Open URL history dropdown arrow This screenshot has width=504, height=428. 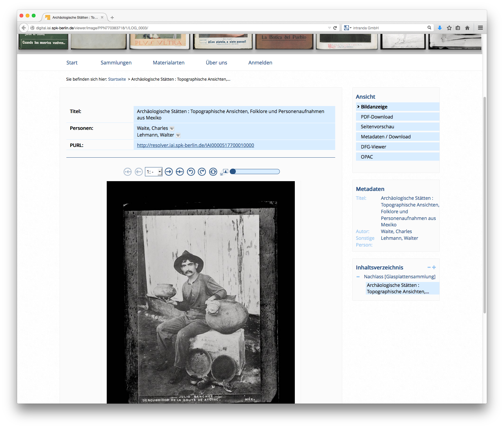pyautogui.click(x=329, y=28)
